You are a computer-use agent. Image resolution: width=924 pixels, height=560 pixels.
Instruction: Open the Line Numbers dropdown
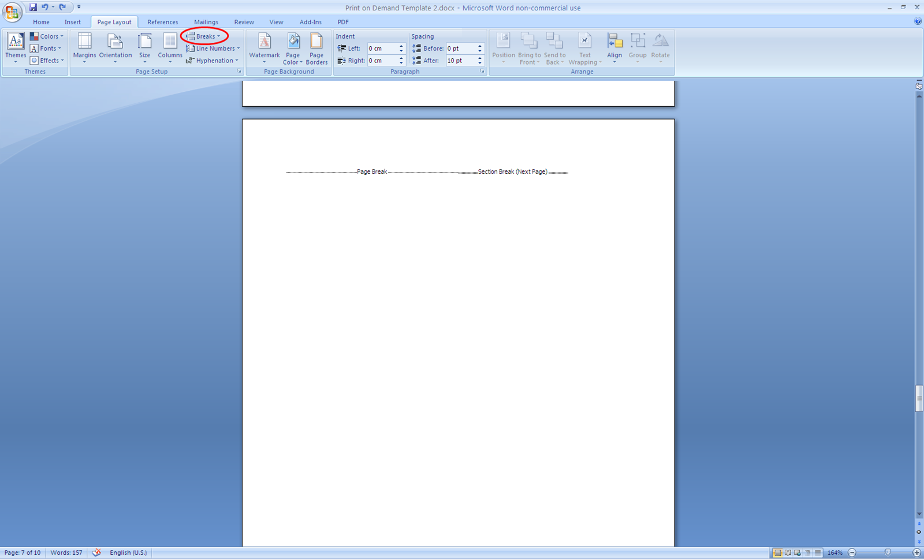[213, 48]
